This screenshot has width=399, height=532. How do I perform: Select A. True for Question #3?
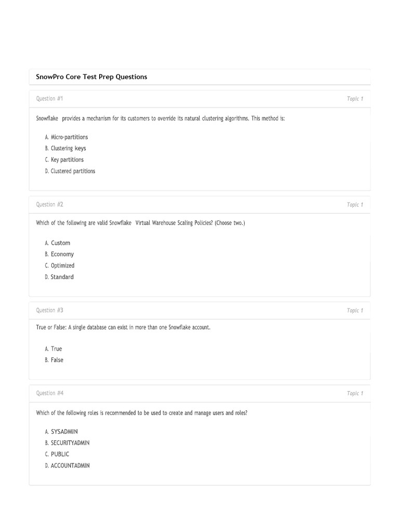pos(54,349)
